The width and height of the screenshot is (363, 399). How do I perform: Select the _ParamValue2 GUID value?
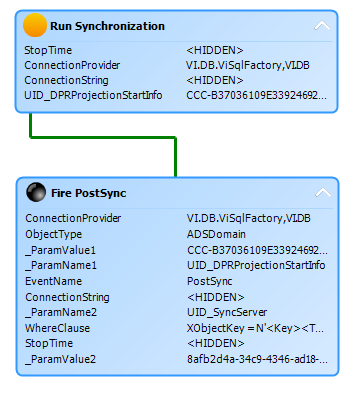(x=257, y=359)
